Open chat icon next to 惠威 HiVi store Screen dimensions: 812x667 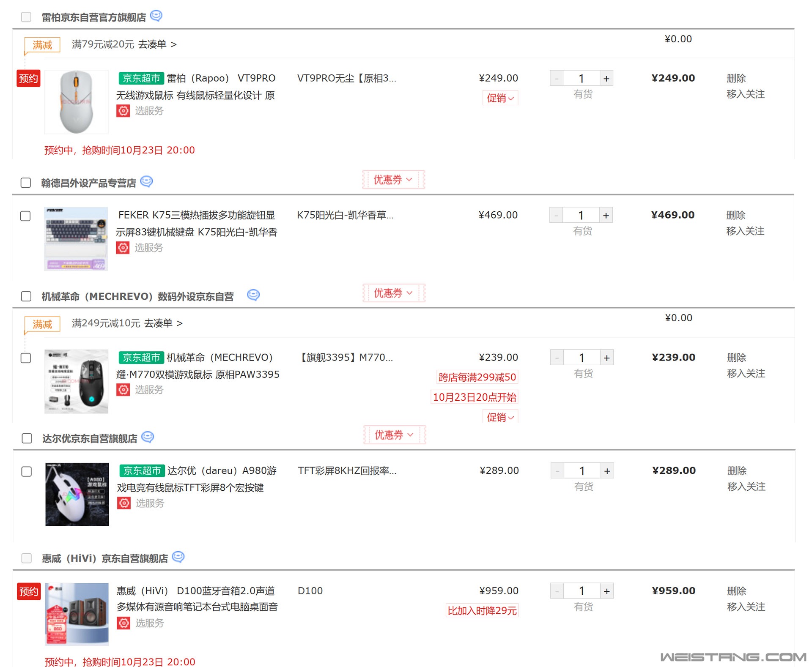point(178,557)
